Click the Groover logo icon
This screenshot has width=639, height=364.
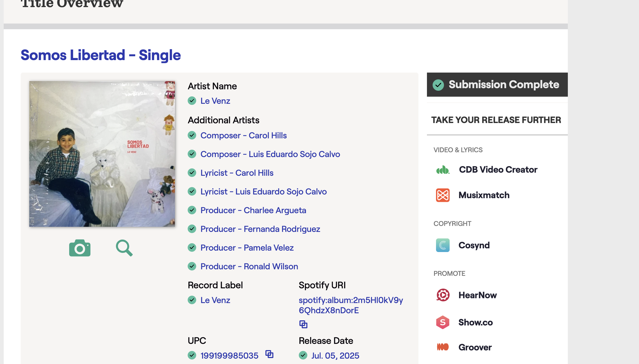pos(443,347)
